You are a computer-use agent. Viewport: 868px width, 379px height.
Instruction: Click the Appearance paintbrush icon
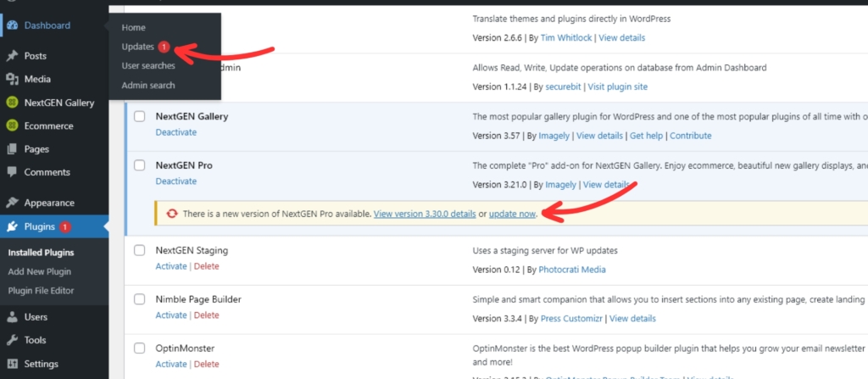tap(12, 203)
